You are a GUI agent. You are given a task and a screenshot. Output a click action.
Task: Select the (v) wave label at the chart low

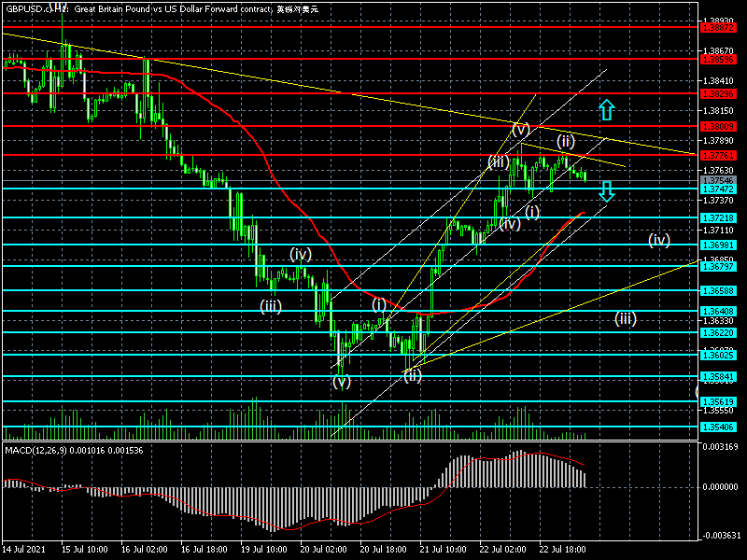tap(342, 382)
